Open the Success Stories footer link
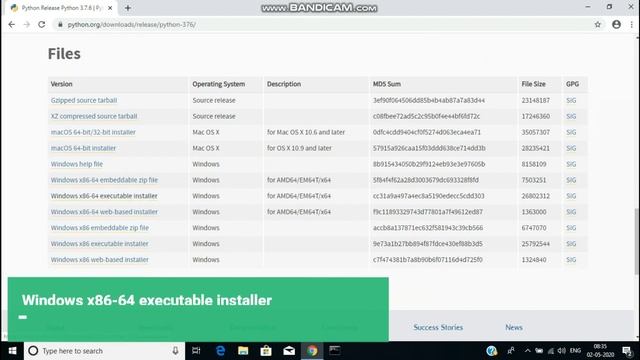Viewport: 640px width, 360px height. click(x=438, y=327)
